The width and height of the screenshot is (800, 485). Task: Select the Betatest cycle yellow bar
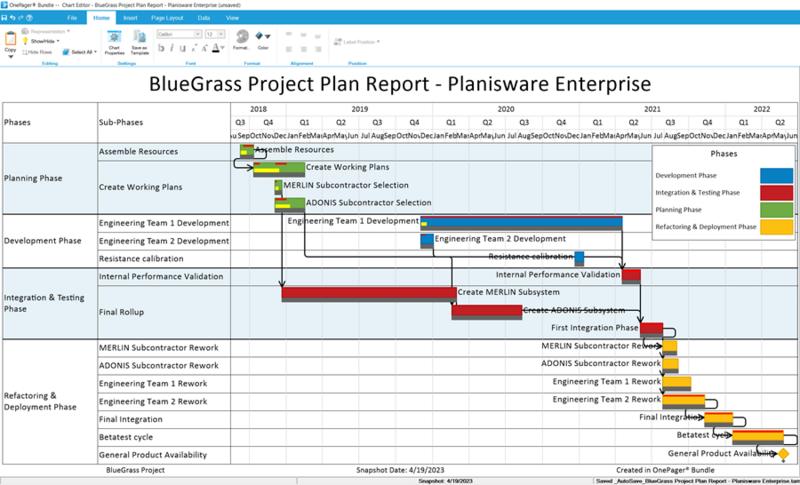point(758,437)
